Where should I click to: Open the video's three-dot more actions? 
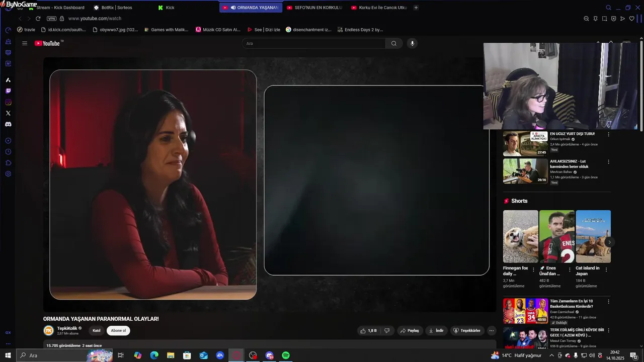[492, 331]
